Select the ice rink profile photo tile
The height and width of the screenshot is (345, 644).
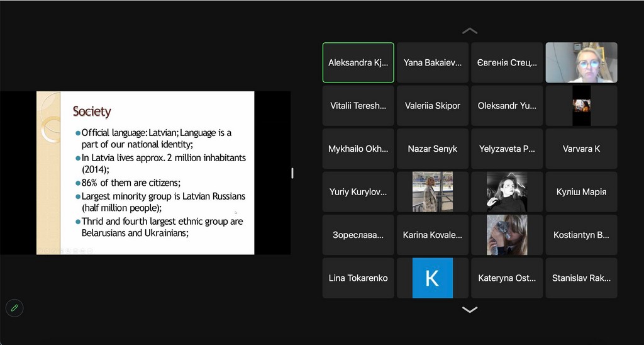click(433, 192)
